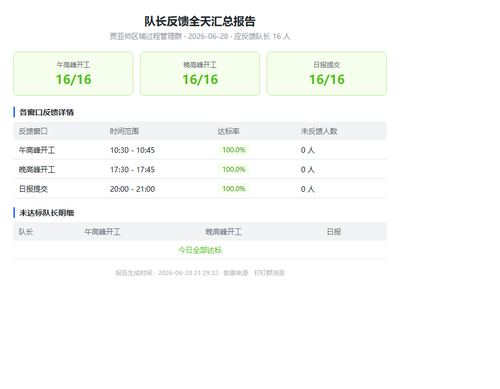
Task: Click the footer report generation timestamp line
Action: coord(200,273)
